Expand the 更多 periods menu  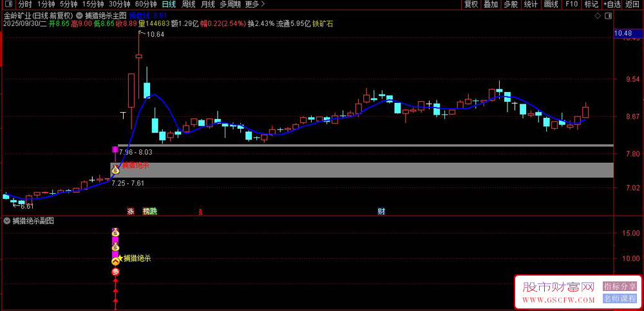click(x=254, y=5)
